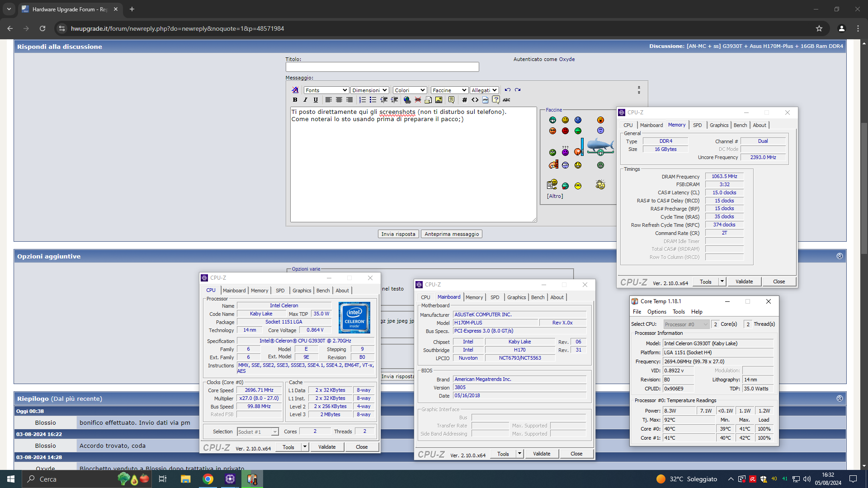Open the Fonts dropdown

click(x=325, y=90)
